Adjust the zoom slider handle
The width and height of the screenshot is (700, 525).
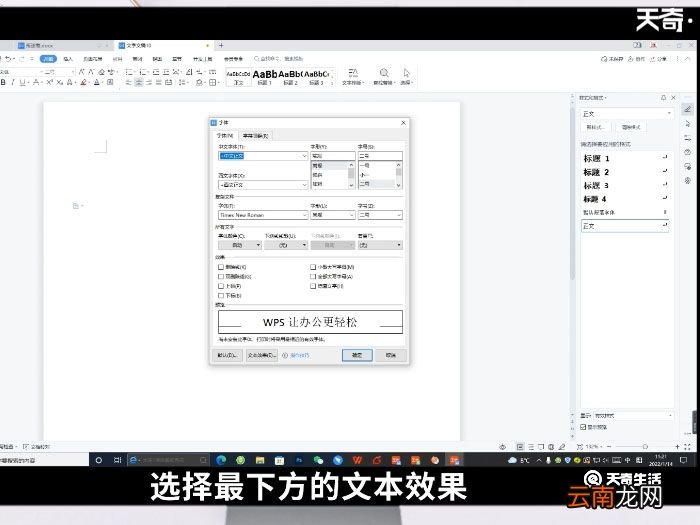pos(645,446)
